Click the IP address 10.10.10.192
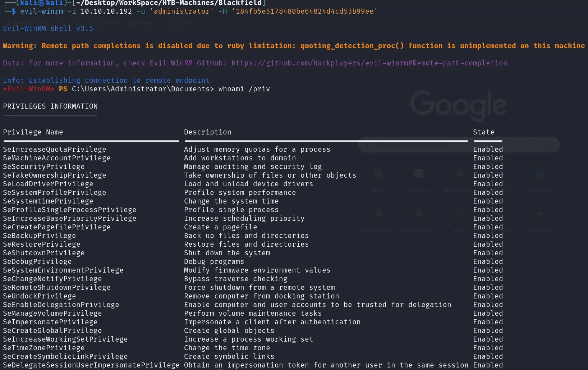This screenshot has height=370, width=588. point(106,12)
